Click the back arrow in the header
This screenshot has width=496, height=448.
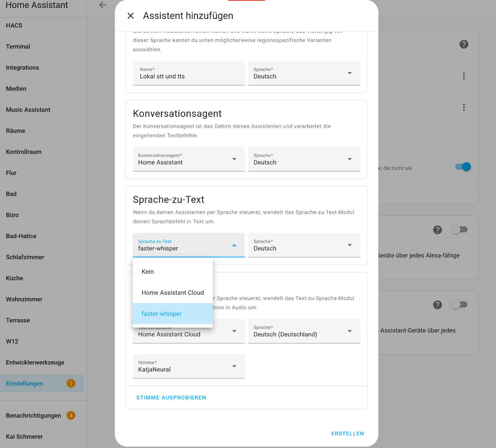(103, 5)
